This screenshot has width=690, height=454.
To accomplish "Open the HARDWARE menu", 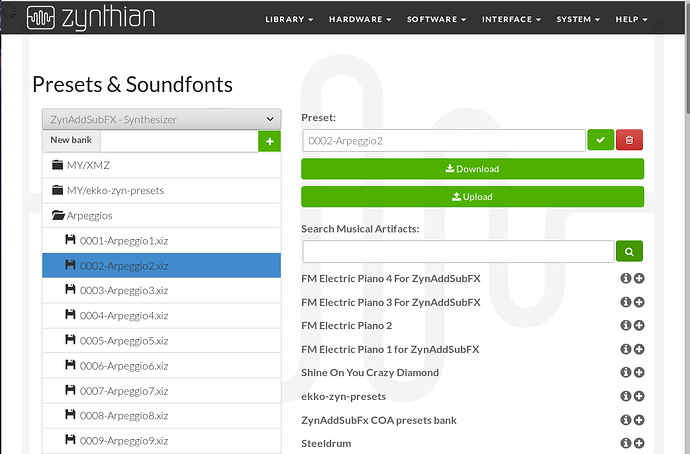I will coord(360,19).
